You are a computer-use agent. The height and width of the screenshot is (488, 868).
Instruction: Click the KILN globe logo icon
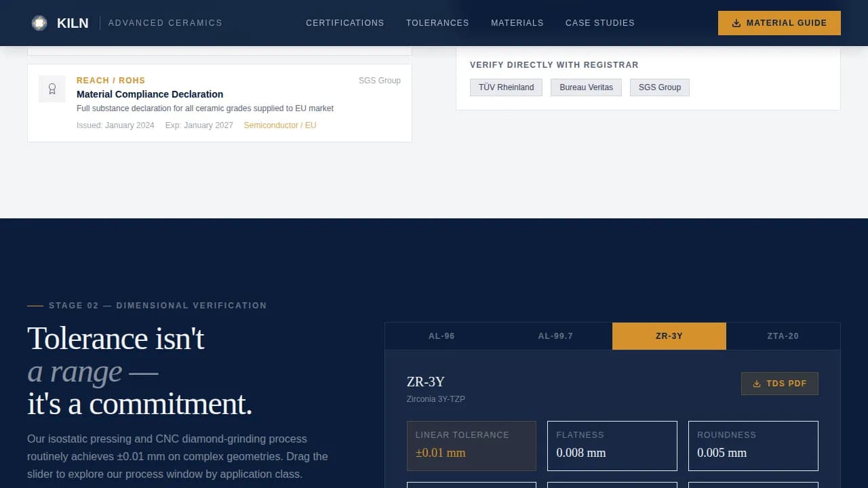(39, 22)
